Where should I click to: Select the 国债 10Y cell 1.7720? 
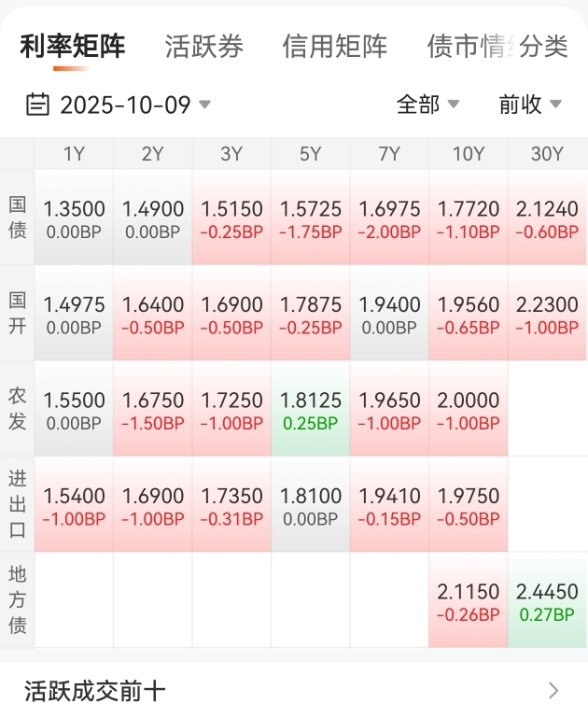tap(469, 218)
